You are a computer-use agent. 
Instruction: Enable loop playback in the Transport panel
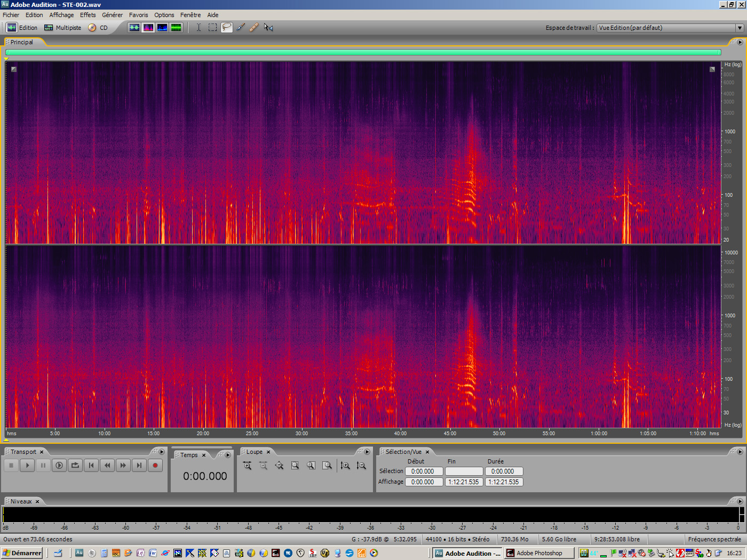click(x=75, y=465)
